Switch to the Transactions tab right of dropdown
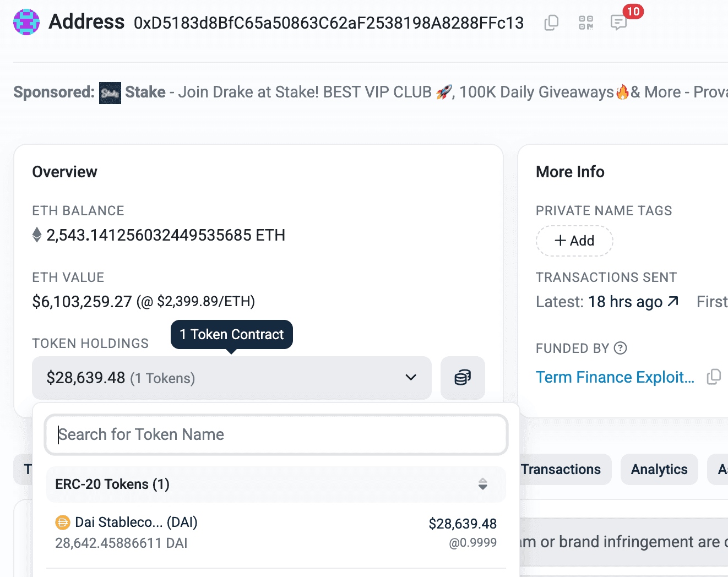The width and height of the screenshot is (728, 577). pos(561,470)
